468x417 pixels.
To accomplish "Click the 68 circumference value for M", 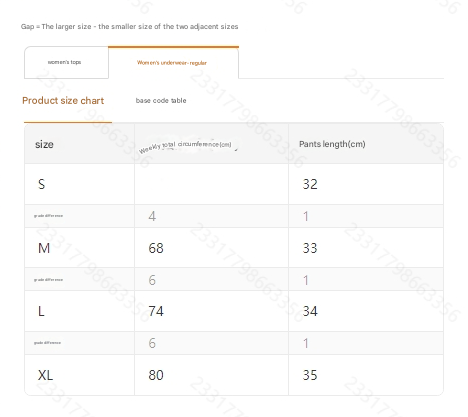I will point(156,248).
